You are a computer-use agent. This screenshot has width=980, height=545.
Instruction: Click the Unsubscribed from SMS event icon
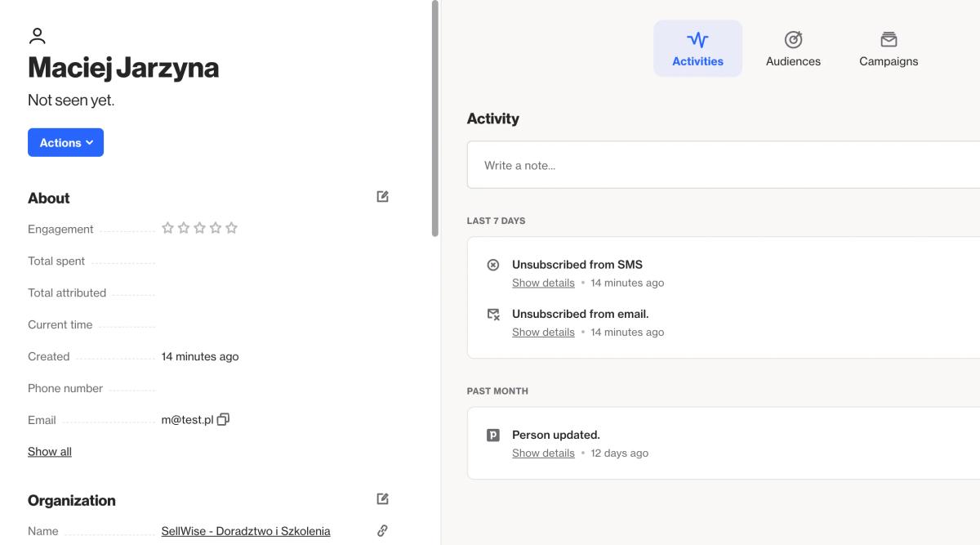(492, 265)
